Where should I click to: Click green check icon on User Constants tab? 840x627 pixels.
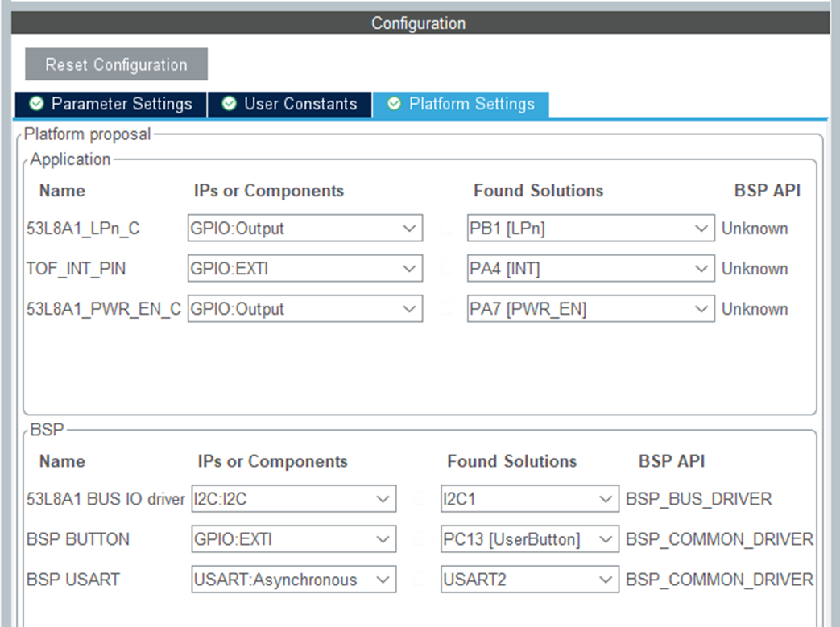point(229,103)
